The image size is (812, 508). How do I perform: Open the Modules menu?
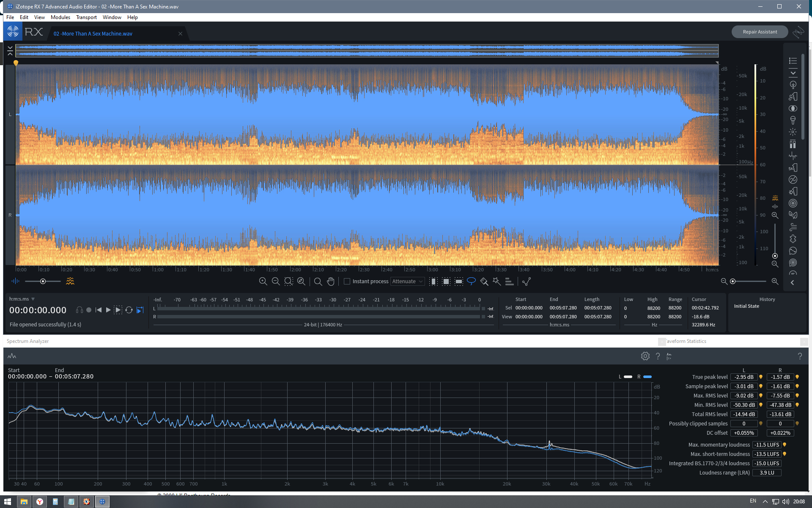click(x=60, y=17)
